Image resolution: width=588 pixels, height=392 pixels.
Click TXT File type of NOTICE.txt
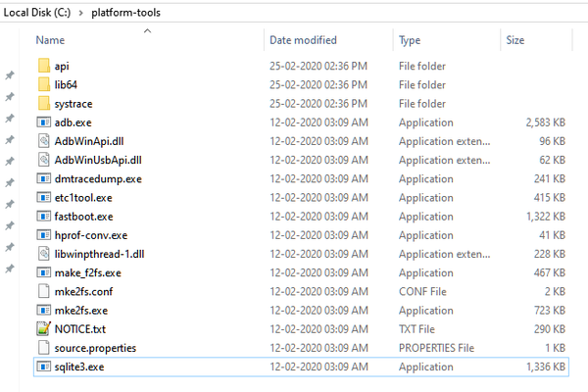(x=416, y=329)
